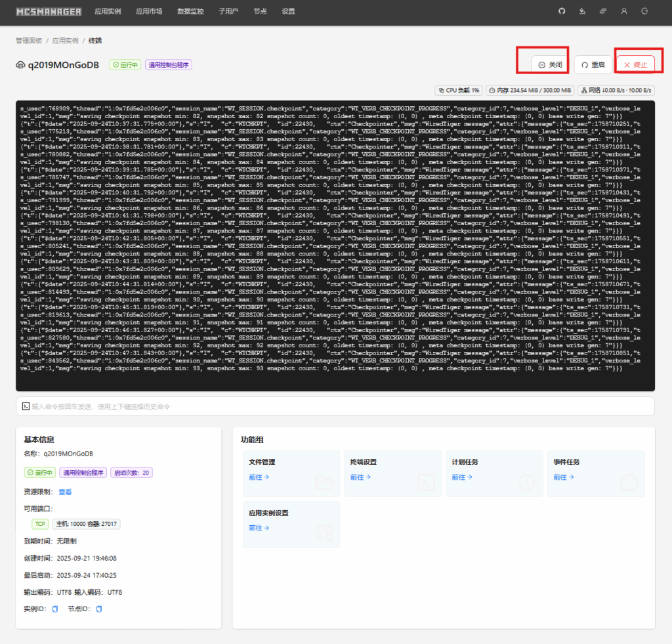Click the layout blocks icon in header

[x=602, y=11]
